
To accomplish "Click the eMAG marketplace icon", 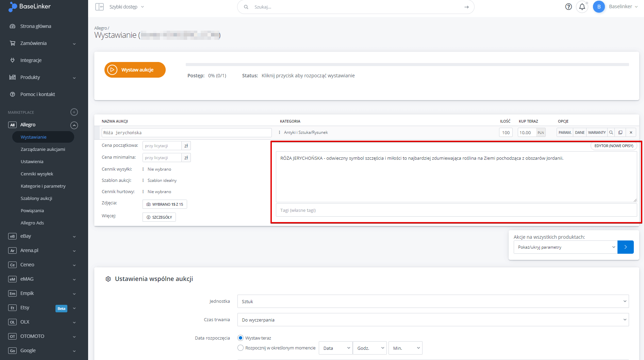I will pyautogui.click(x=12, y=279).
